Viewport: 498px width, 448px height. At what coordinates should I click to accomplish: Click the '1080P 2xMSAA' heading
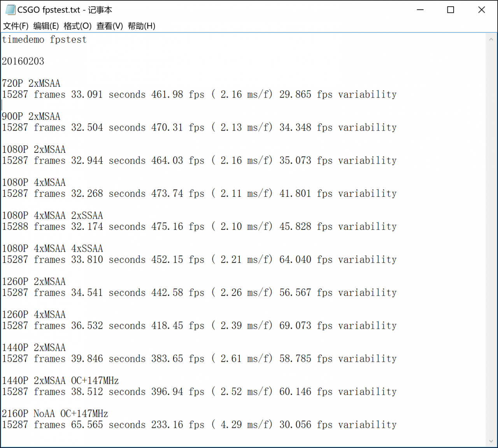[34, 149]
